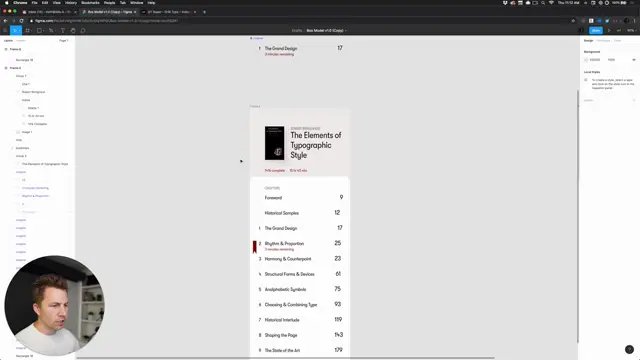Click the canvas vertical scrollbar
Screen dimensions: 640x360
coord(578,216)
